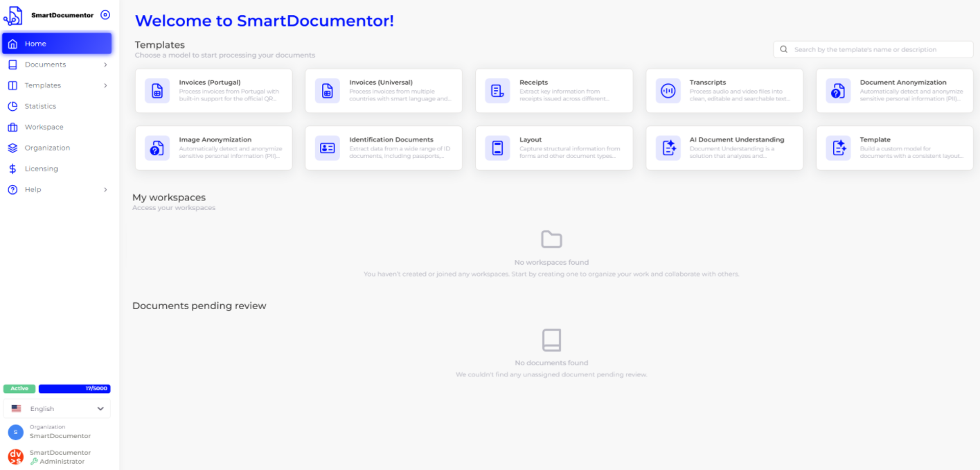Click the Receipts template icon
The height and width of the screenshot is (470, 980).
[497, 91]
